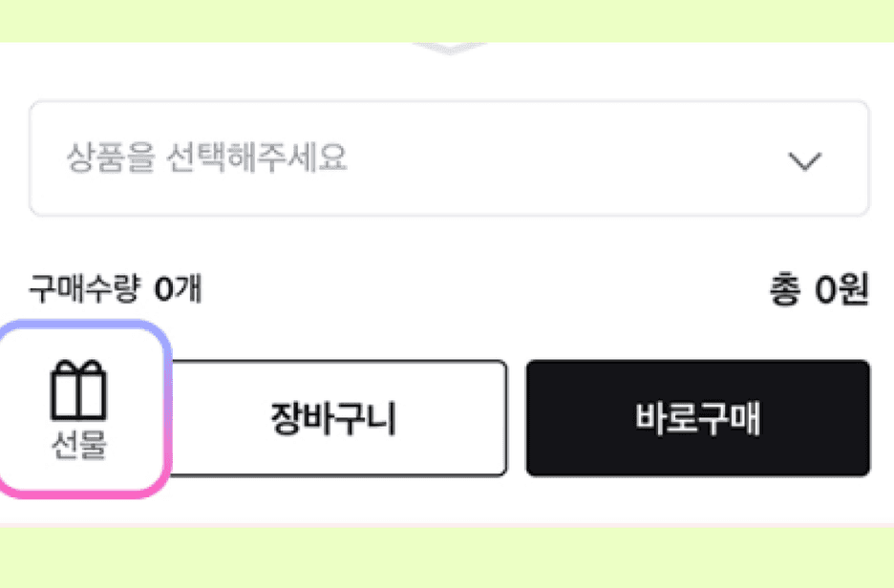Viewport: 894px width, 588px height.
Task: Open the product selection combo box
Action: point(447,158)
